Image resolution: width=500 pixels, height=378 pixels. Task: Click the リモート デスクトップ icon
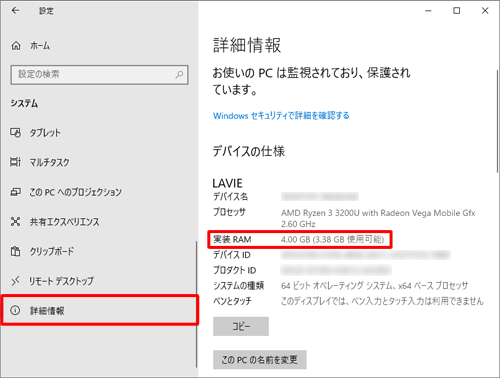[16, 281]
